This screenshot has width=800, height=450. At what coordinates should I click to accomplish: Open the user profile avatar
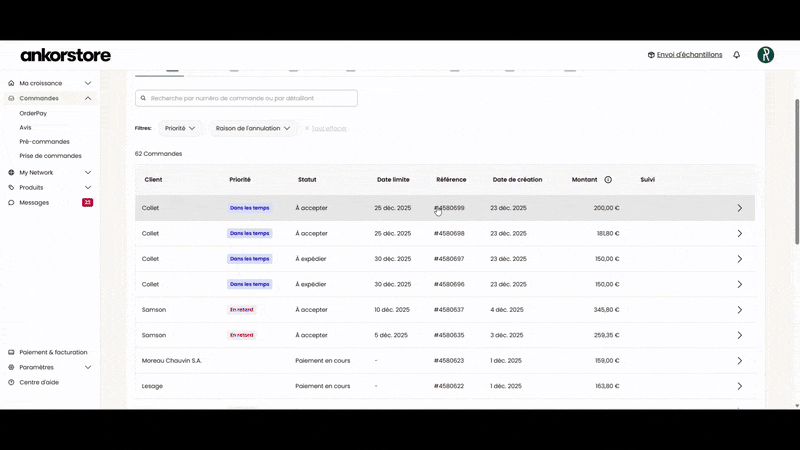click(765, 55)
